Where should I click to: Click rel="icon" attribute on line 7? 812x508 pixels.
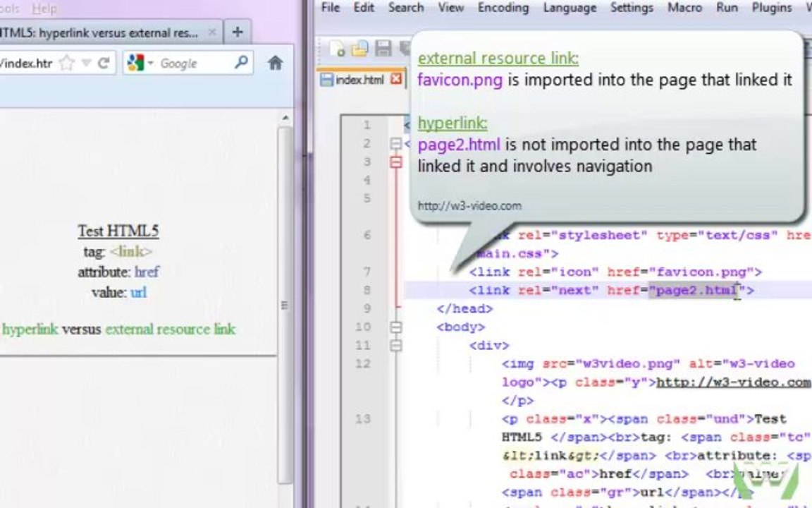coord(558,272)
